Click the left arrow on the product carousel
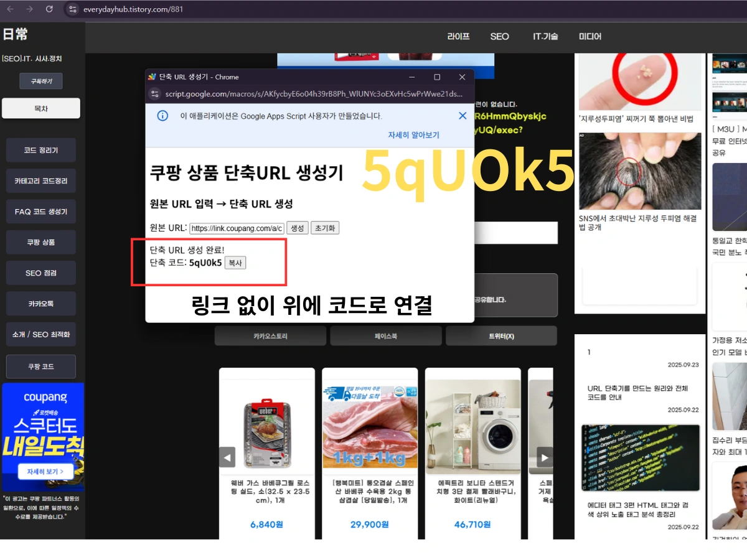The height and width of the screenshot is (560, 747). [227, 457]
